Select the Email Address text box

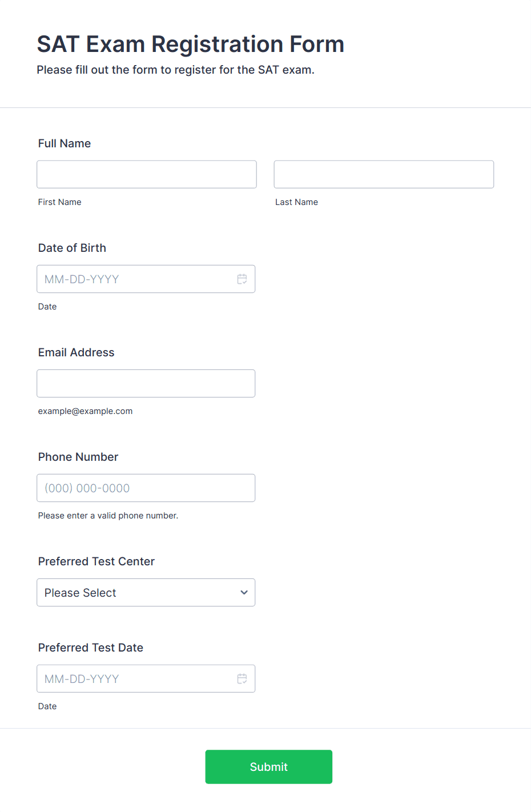pyautogui.click(x=146, y=384)
